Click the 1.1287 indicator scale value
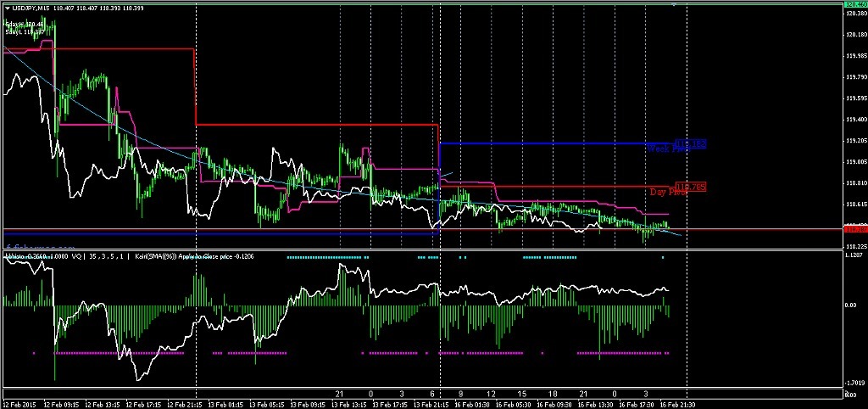Viewport: 868px width, 409px height. pyautogui.click(x=854, y=255)
